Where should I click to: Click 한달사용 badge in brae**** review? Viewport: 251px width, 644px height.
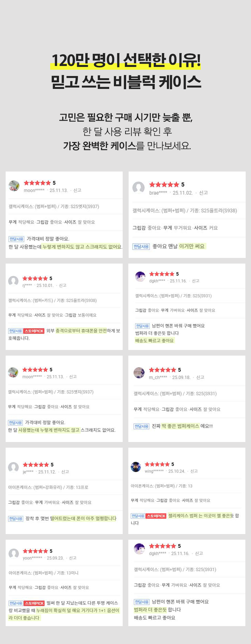click(141, 247)
